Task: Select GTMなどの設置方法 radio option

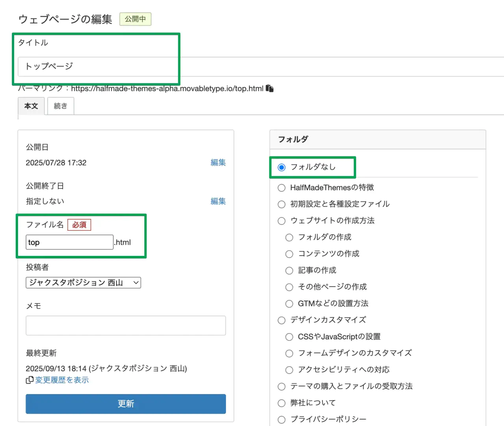Action: 289,304
